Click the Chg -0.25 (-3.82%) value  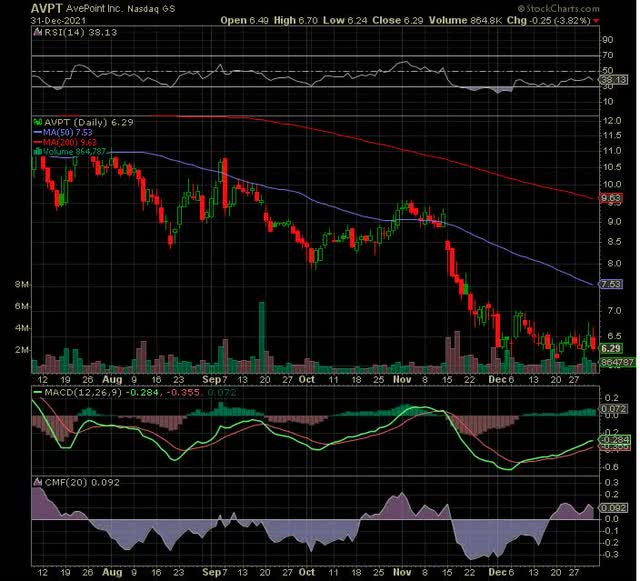click(549, 20)
